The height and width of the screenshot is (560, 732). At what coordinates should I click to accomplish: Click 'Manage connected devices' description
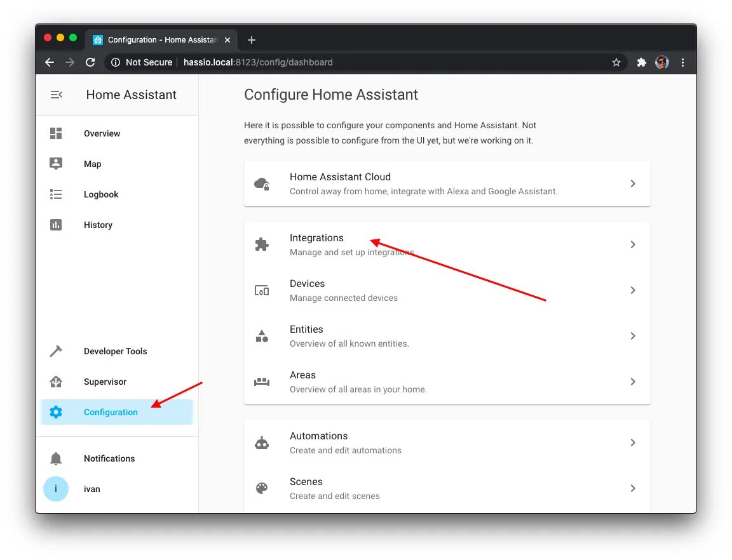[344, 298]
